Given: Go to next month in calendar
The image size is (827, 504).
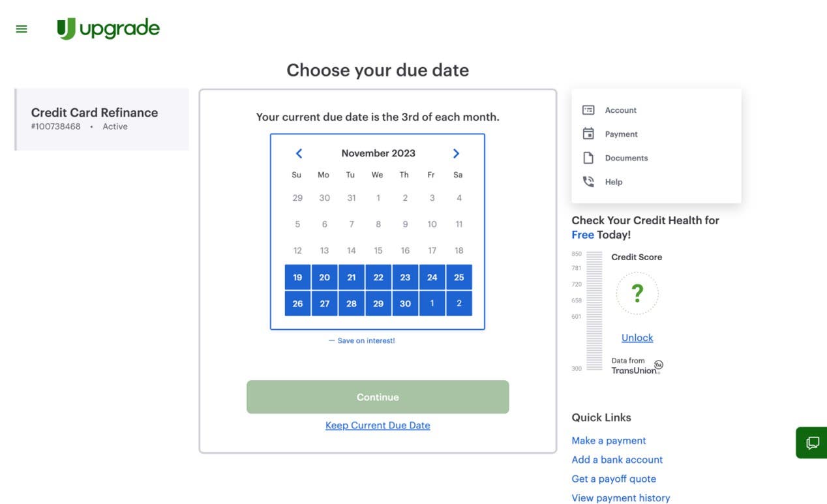Looking at the screenshot, I should pyautogui.click(x=456, y=153).
